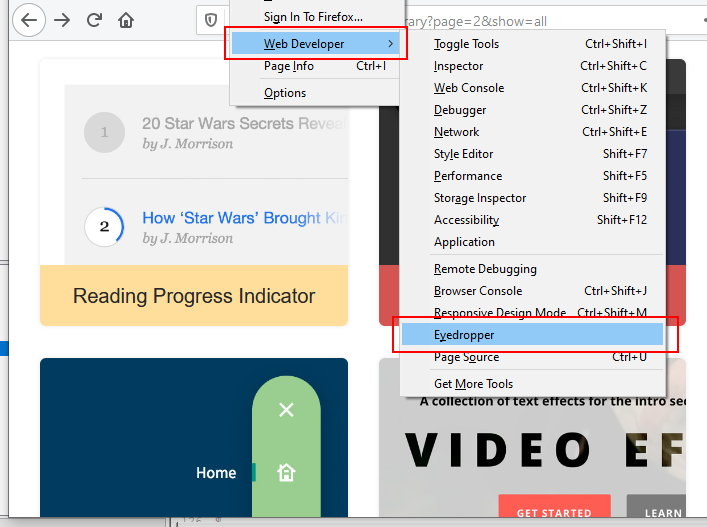Close the green menu with X icon
Viewport: 707px width, 527px height.
(286, 410)
